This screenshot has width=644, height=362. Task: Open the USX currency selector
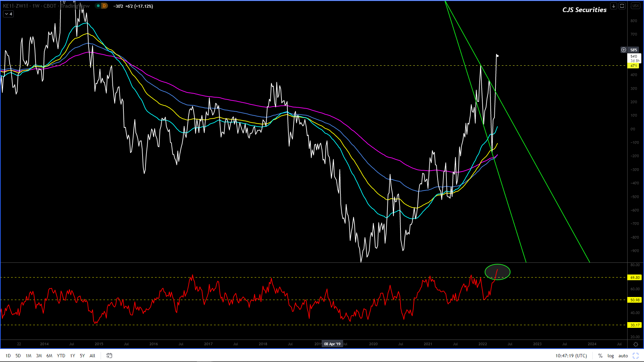point(635,6)
